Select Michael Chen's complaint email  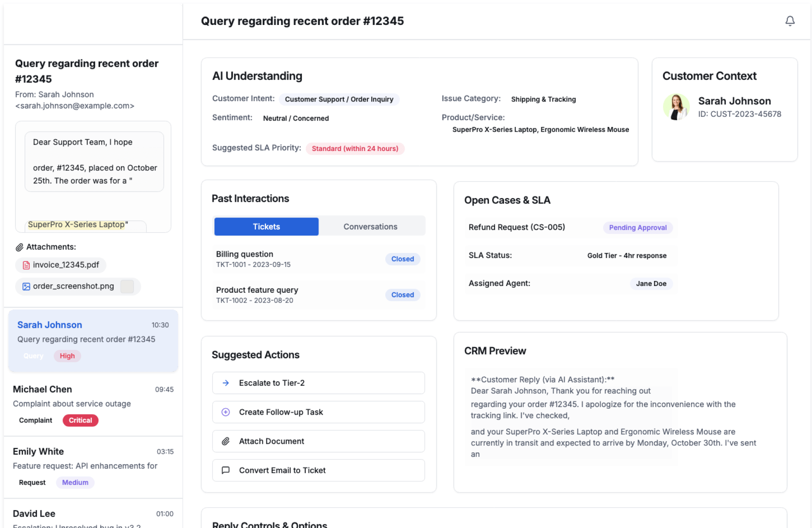93,404
